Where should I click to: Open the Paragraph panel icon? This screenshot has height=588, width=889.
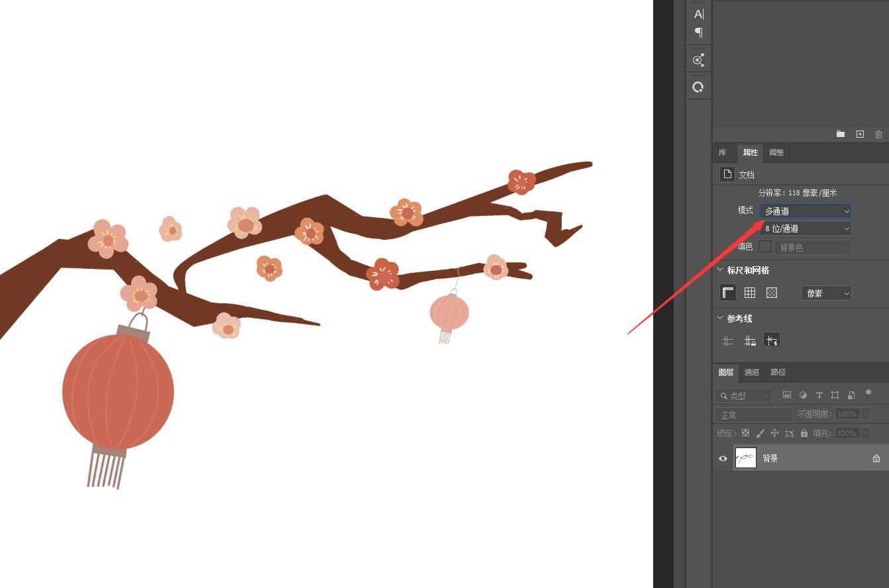click(698, 32)
